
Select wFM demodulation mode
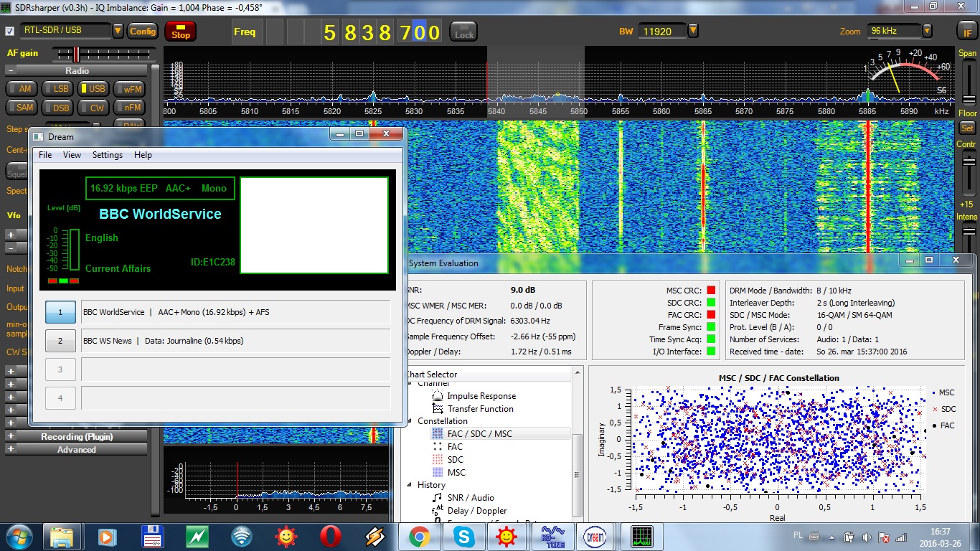[x=129, y=89]
